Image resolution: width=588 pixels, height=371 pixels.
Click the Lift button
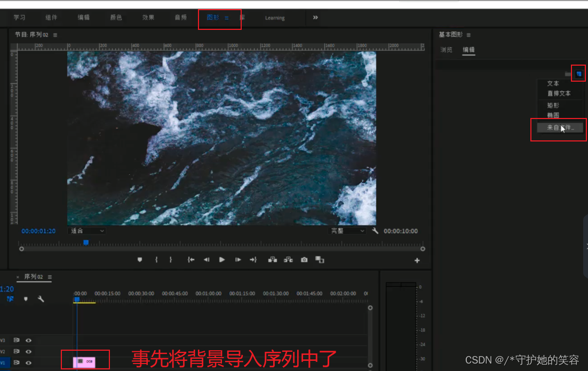pyautogui.click(x=273, y=259)
